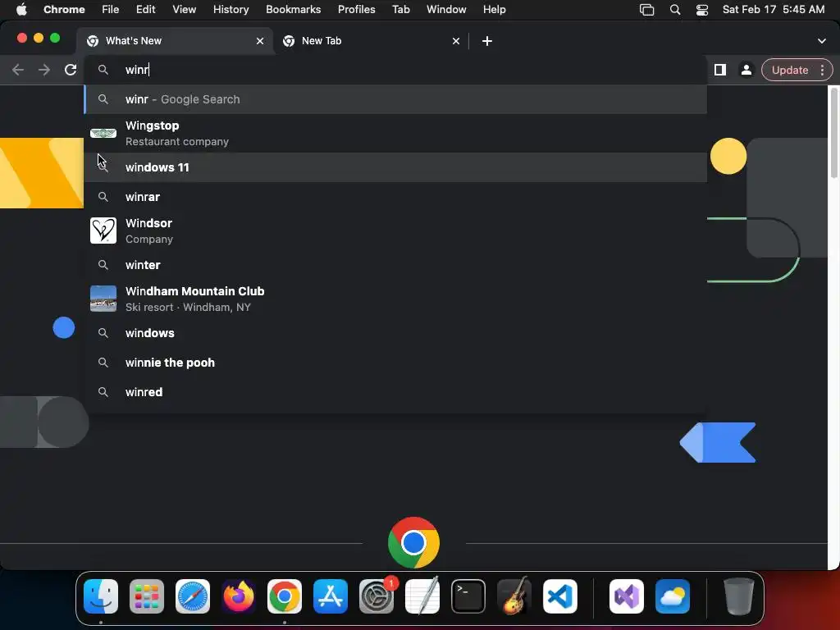Open the Trash in the Dock

[x=739, y=596]
